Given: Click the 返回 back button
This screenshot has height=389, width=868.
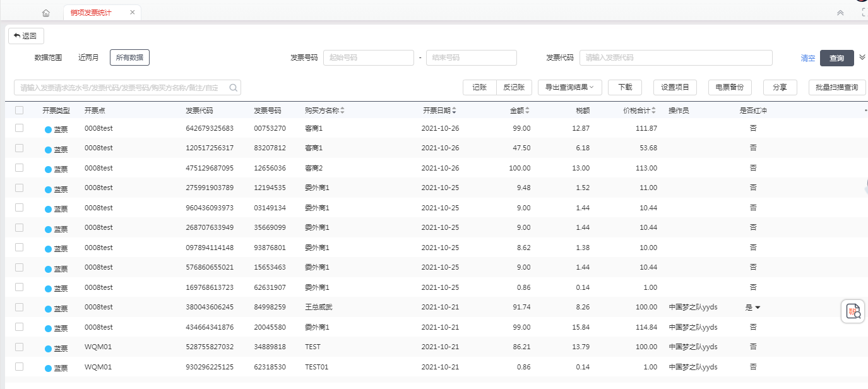Looking at the screenshot, I should (x=26, y=36).
